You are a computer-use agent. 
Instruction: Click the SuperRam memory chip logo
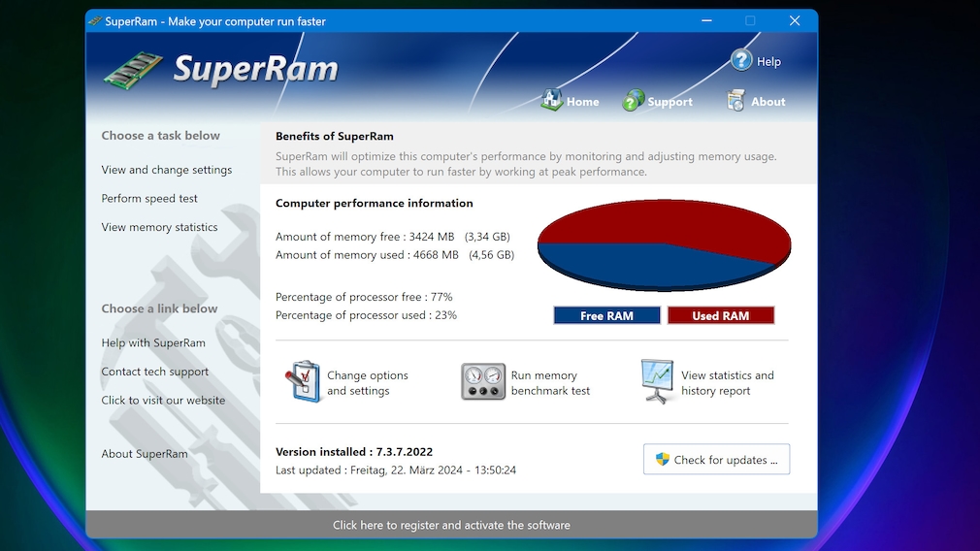134,70
